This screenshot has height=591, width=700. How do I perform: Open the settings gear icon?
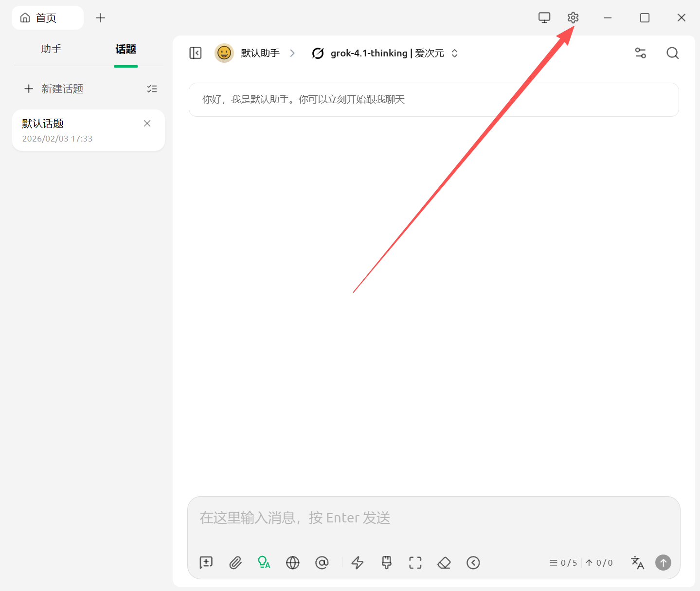coord(573,18)
